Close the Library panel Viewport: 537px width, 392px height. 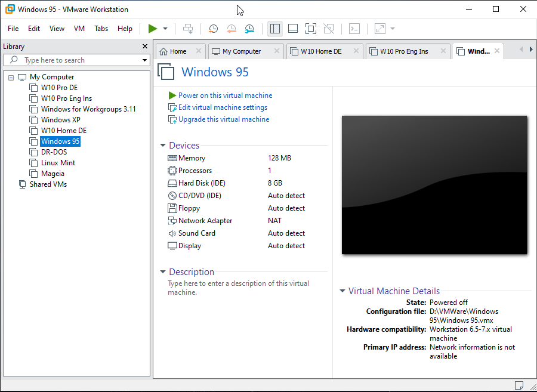click(x=145, y=46)
